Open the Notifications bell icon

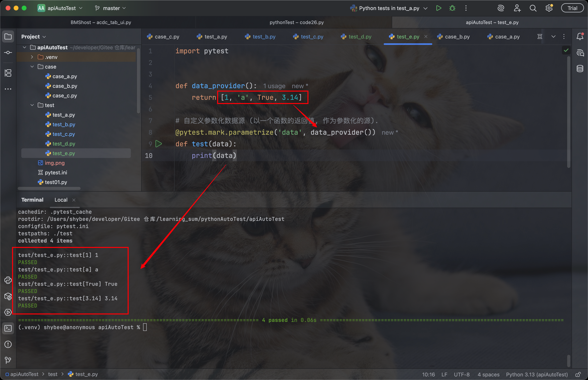tap(580, 36)
